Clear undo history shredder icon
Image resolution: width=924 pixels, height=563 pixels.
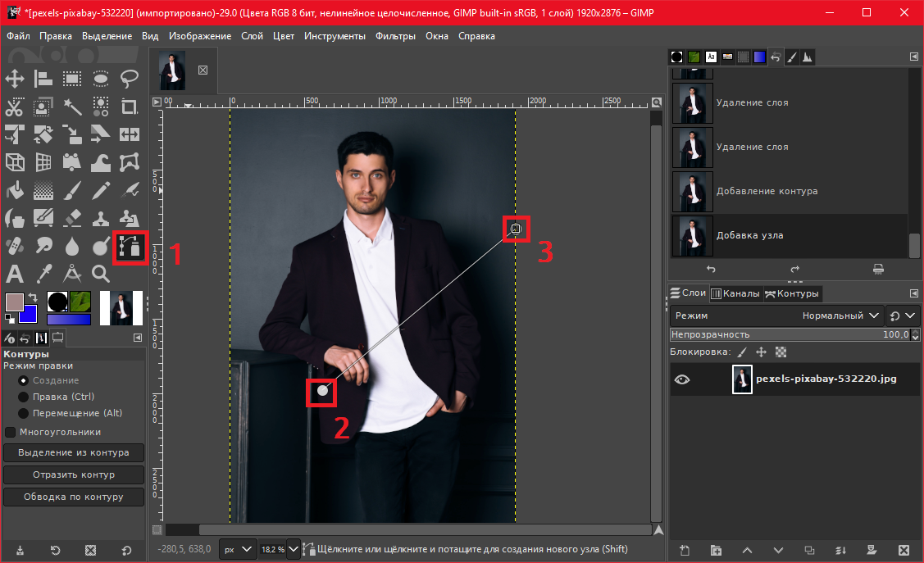click(x=878, y=269)
